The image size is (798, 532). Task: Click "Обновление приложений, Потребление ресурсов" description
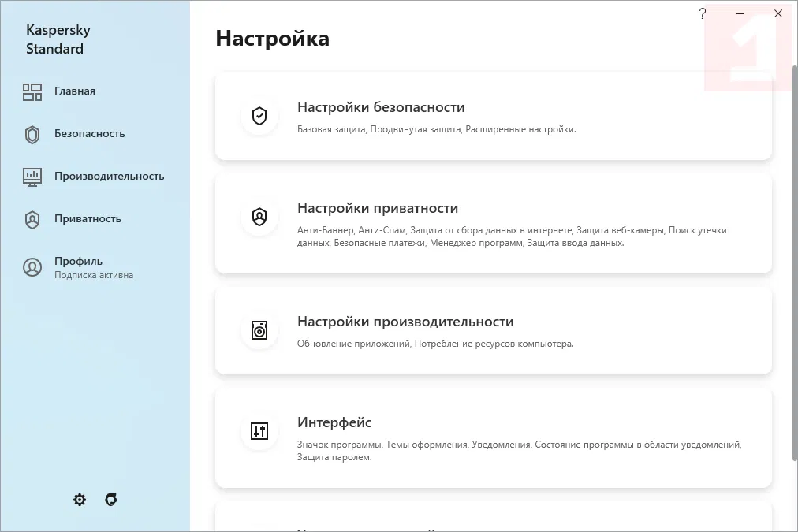coord(435,344)
